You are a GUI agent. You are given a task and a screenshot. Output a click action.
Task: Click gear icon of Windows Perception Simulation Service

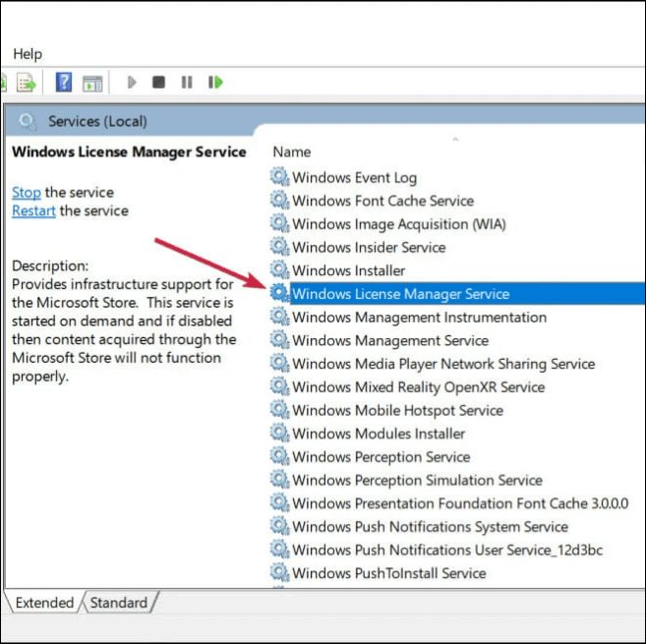click(280, 480)
